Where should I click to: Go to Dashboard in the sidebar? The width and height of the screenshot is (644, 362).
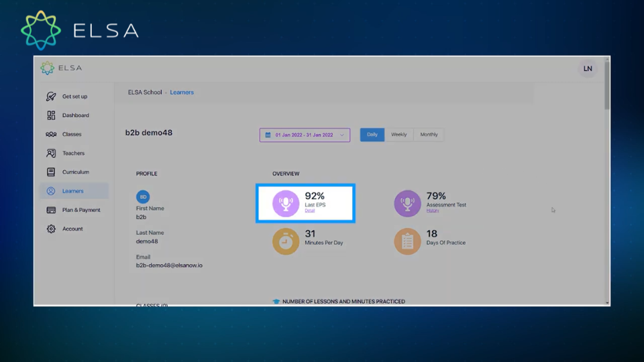[x=74, y=115]
